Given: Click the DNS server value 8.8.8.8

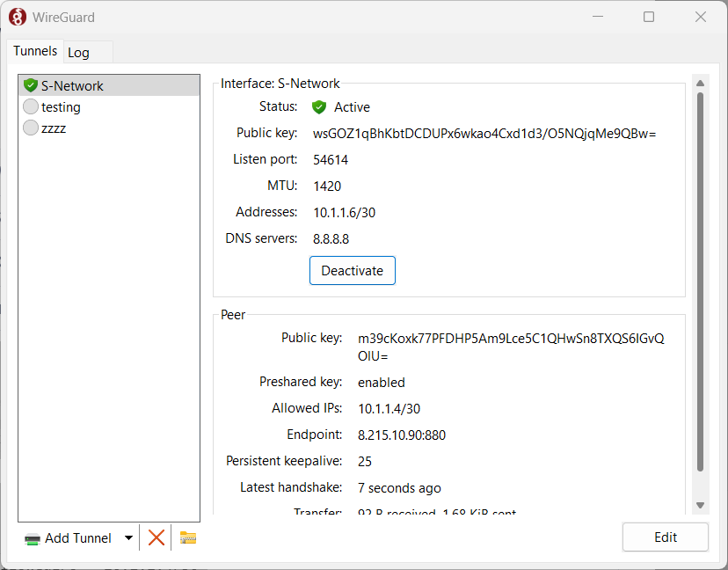Looking at the screenshot, I should (331, 238).
